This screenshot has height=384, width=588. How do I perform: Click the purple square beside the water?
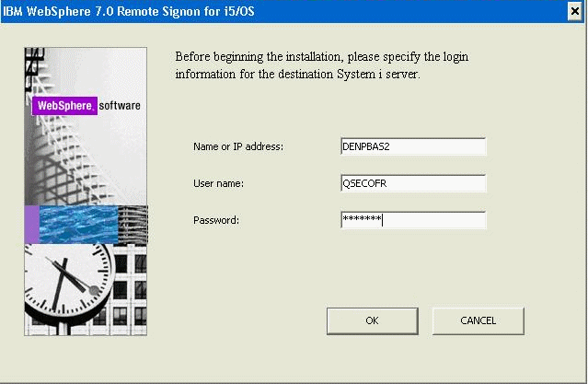pos(31,224)
